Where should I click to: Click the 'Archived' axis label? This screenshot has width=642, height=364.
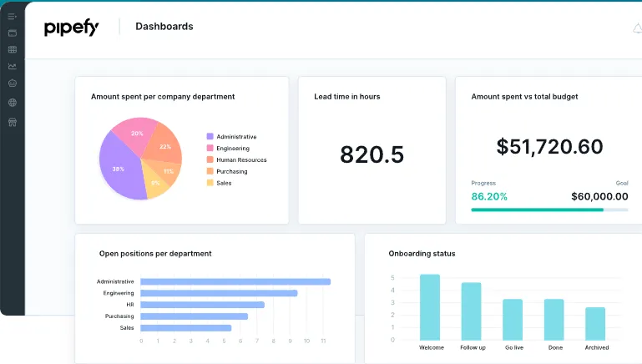coord(597,347)
